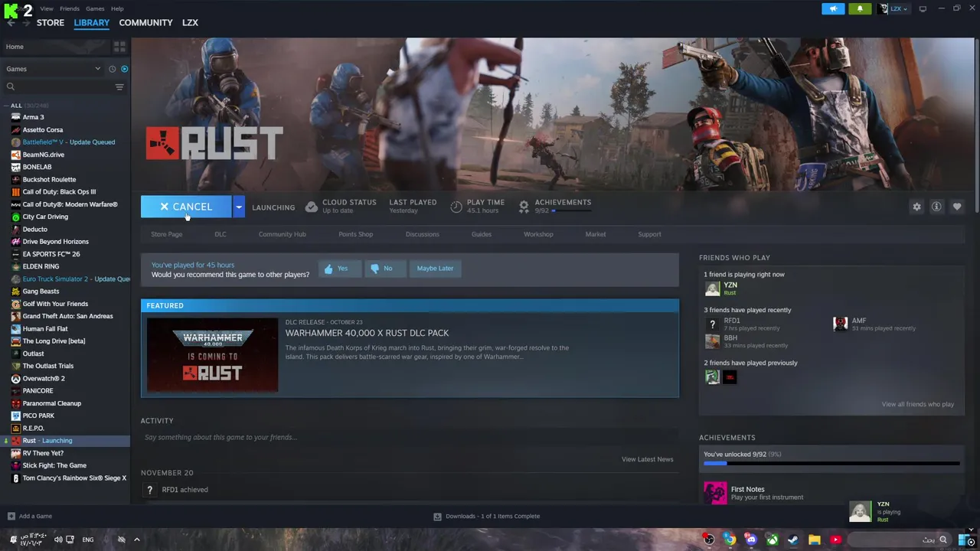Open the DLC tab
The image size is (980, 551).
pos(220,234)
